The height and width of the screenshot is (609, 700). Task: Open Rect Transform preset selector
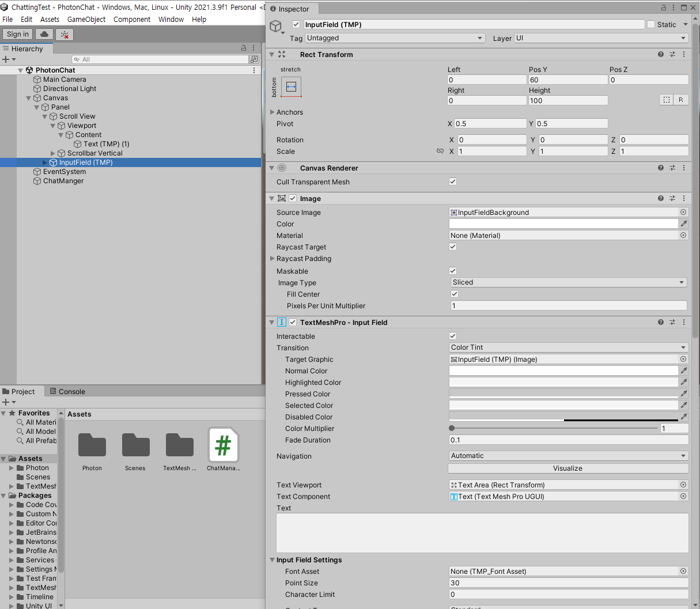click(672, 54)
